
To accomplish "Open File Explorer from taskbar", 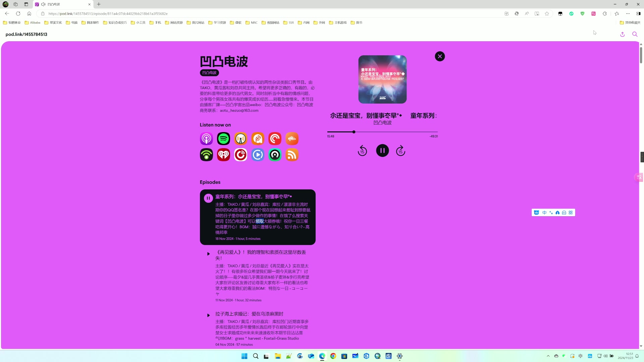I will (x=278, y=356).
